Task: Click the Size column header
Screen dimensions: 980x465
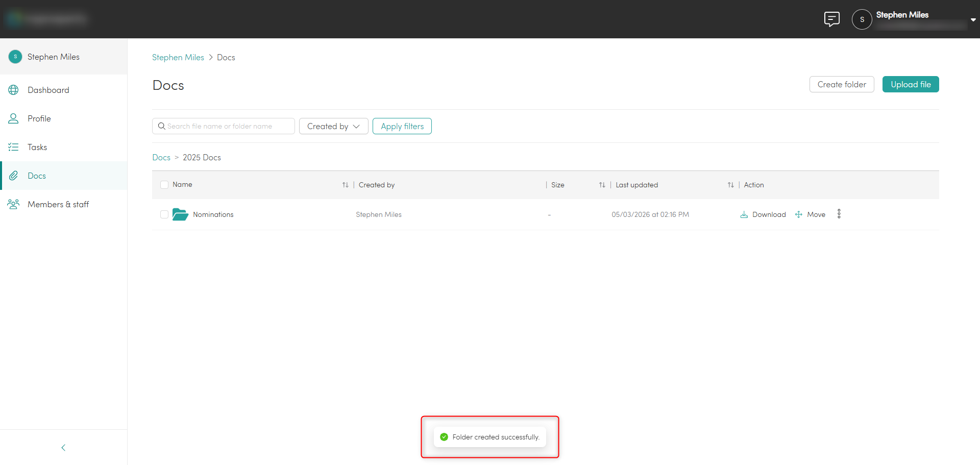Action: 558,185
